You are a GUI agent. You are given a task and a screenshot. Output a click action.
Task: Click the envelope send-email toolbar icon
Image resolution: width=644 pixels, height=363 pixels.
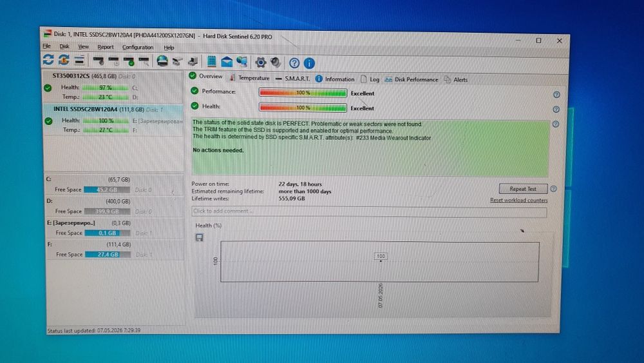tap(227, 62)
